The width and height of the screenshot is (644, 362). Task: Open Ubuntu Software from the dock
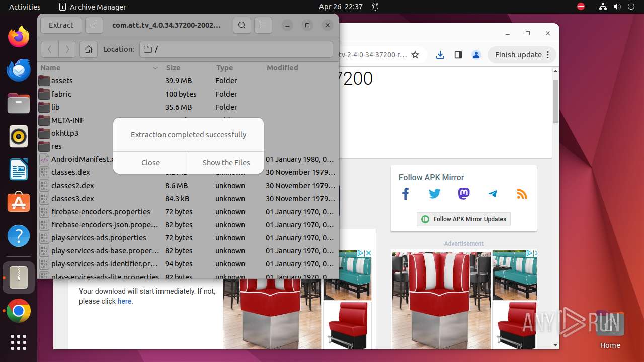[x=19, y=203]
